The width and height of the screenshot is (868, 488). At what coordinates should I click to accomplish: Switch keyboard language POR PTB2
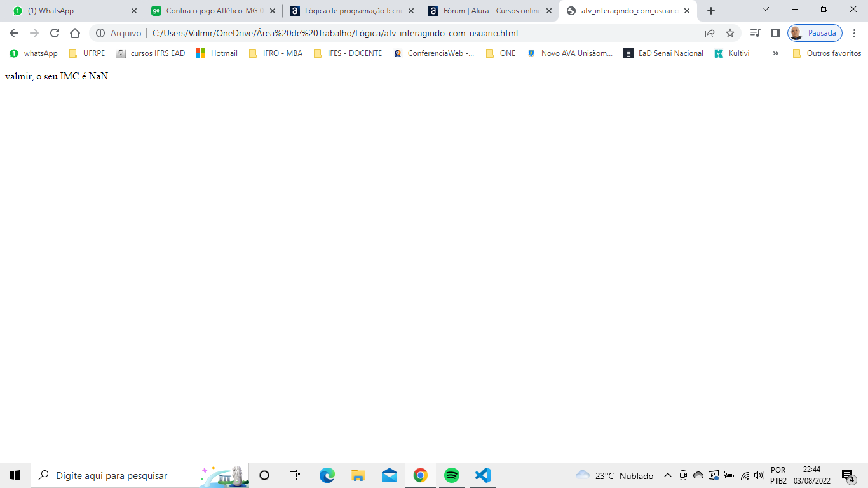[x=778, y=475]
